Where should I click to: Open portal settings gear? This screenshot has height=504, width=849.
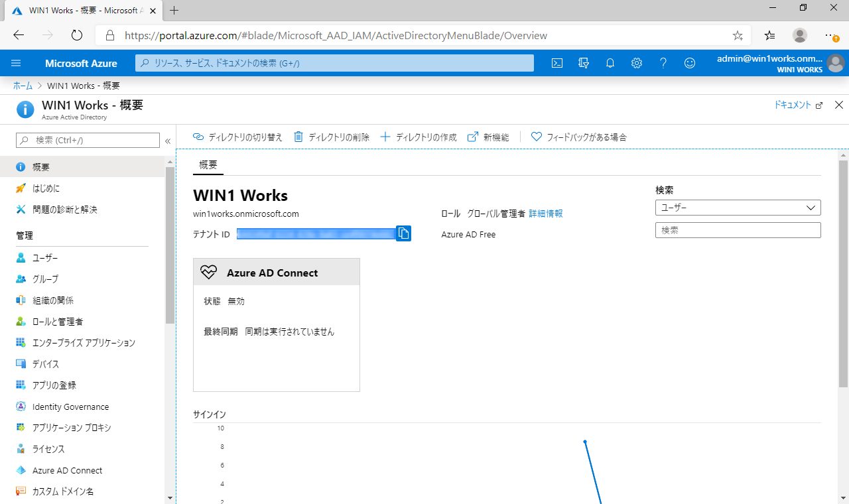(637, 63)
